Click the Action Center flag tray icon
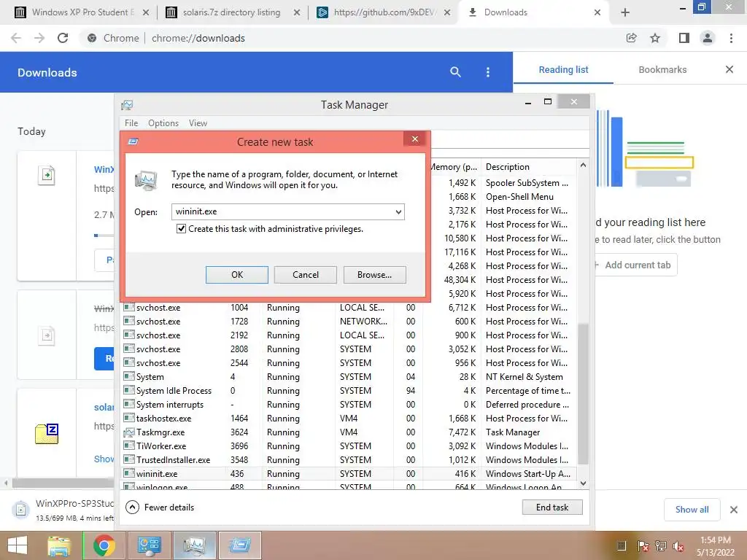Viewport: 747px width, 560px height. click(643, 546)
